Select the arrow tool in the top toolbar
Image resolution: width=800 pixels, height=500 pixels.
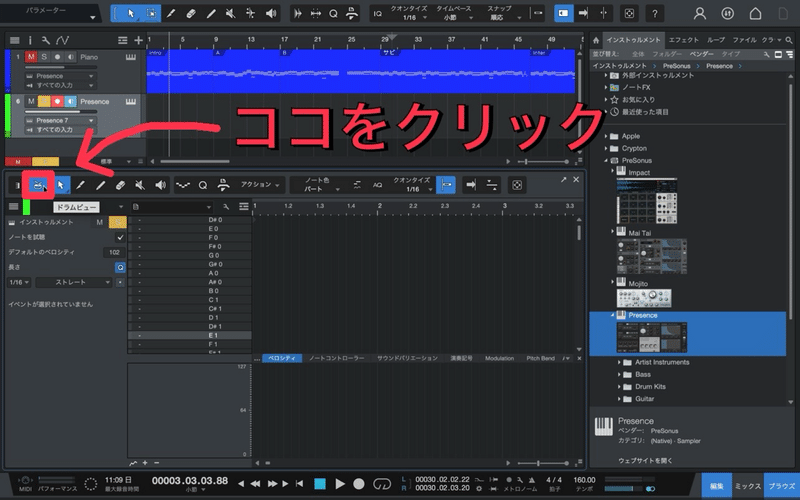tap(131, 14)
